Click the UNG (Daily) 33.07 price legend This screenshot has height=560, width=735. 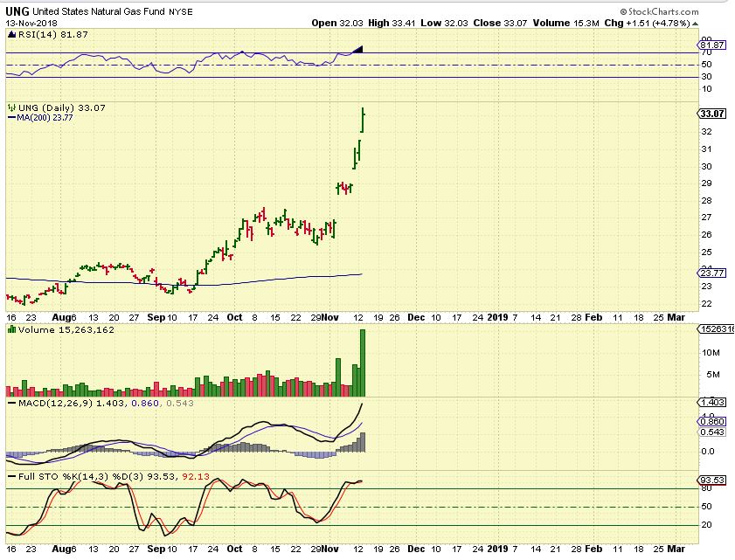(62, 107)
